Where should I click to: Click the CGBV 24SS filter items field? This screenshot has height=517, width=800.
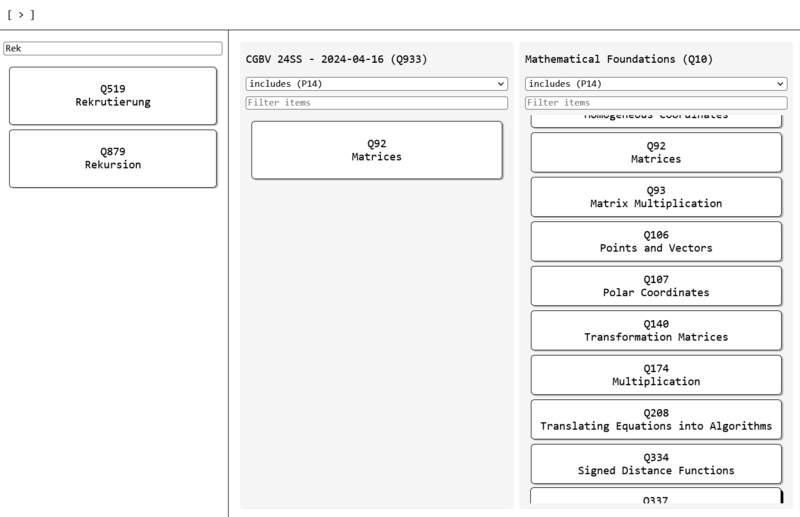pyautogui.click(x=377, y=102)
